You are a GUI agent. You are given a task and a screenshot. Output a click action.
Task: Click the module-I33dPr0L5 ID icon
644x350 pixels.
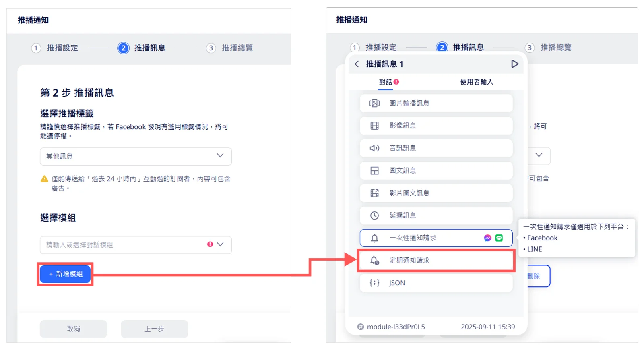(361, 327)
